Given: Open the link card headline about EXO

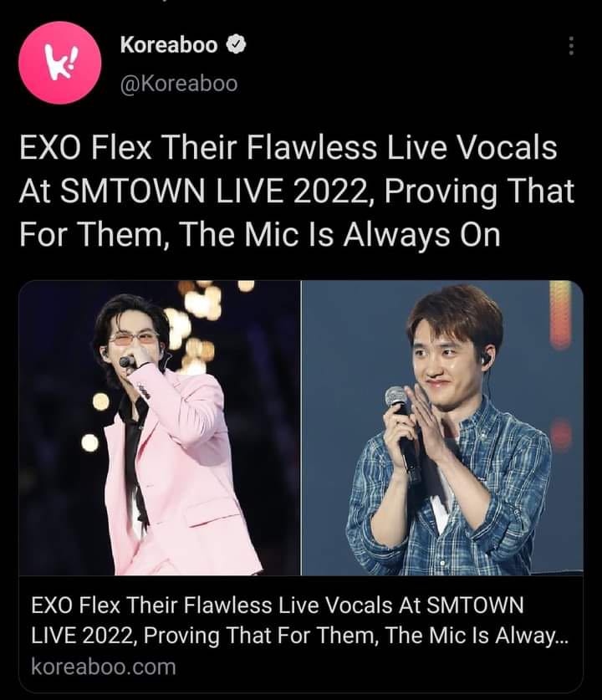Looking at the screenshot, I should (299, 621).
